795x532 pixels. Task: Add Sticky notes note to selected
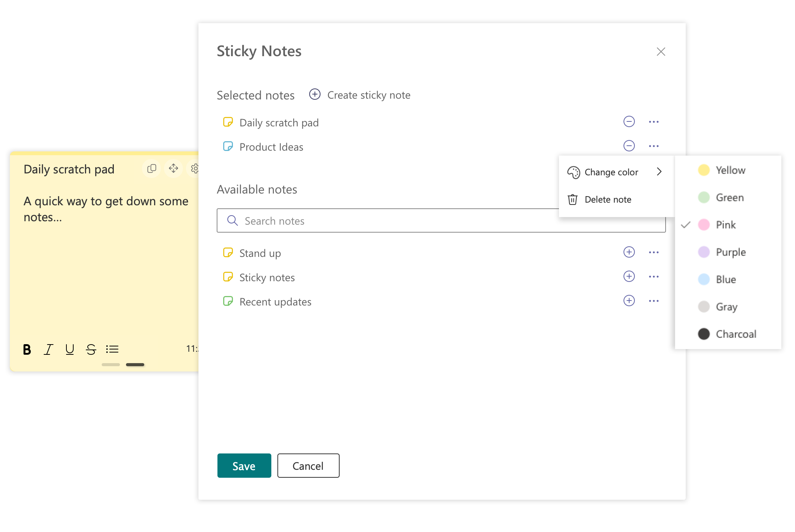pyautogui.click(x=629, y=276)
